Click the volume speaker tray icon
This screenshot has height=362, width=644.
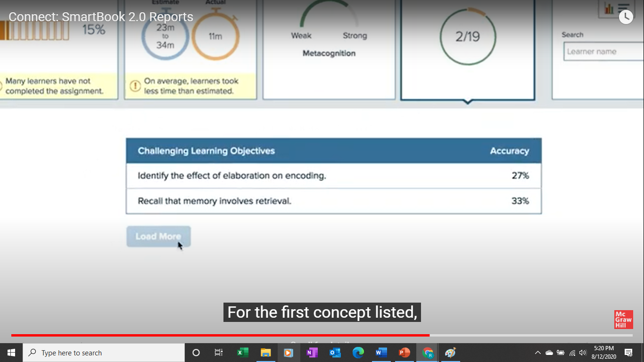pos(583,353)
